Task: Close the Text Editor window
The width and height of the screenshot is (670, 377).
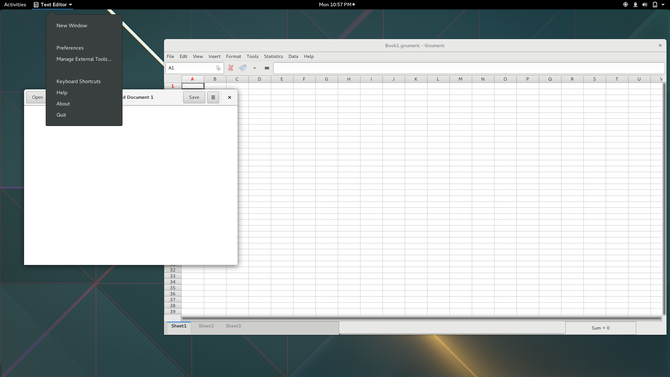Action: (x=229, y=97)
